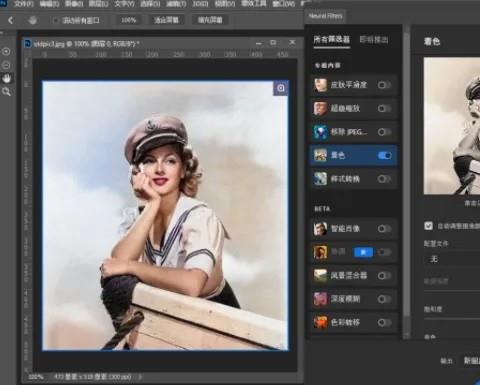Select the magnifier Zoom tool in the left toolbar

point(6,92)
